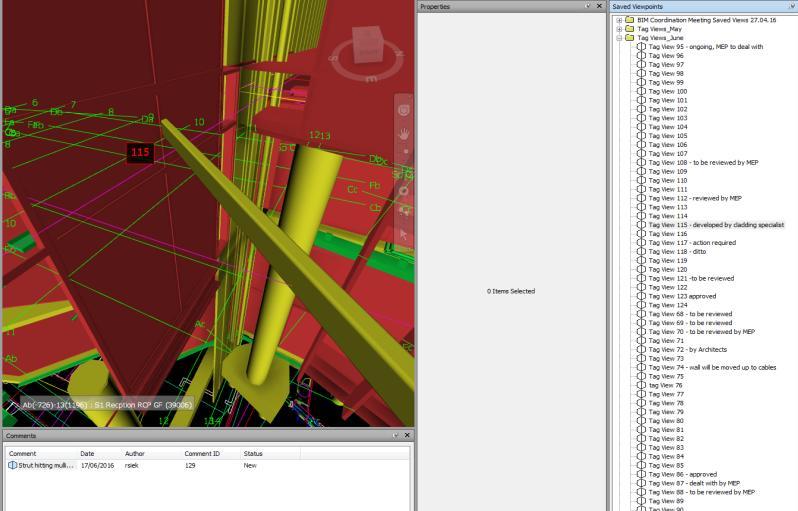Select 'Tag View 72 - by Architects'
The image size is (798, 511).
(688, 350)
